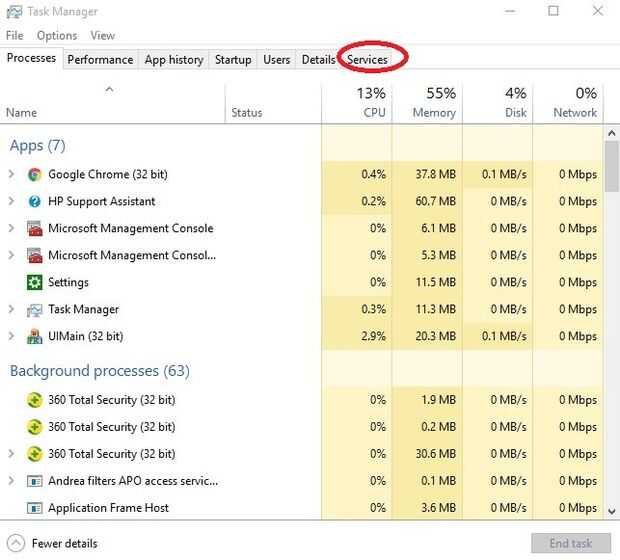Sort processes by Memory column
This screenshot has height=560, width=620.
click(x=434, y=103)
